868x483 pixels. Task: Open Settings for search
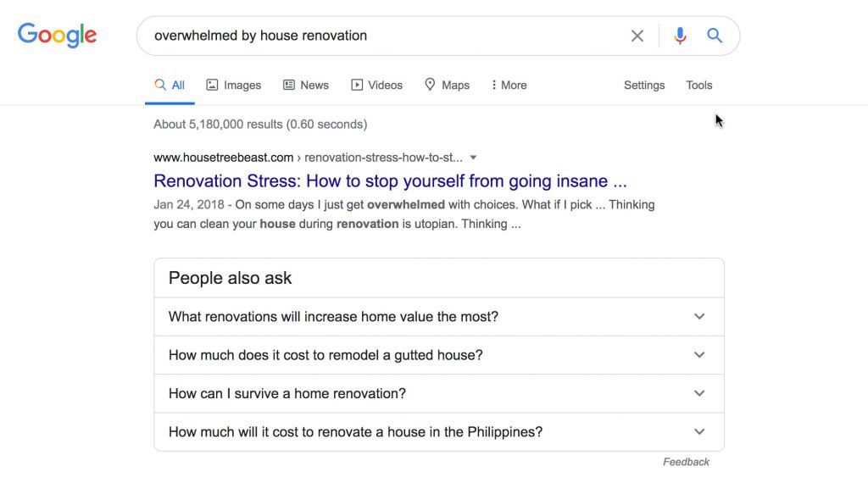[x=644, y=85]
